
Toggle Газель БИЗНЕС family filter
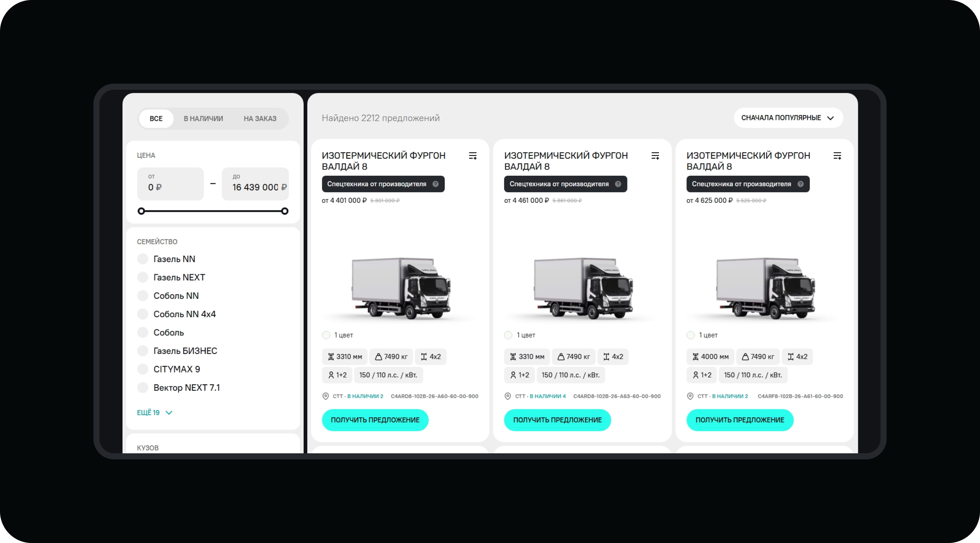(x=143, y=351)
